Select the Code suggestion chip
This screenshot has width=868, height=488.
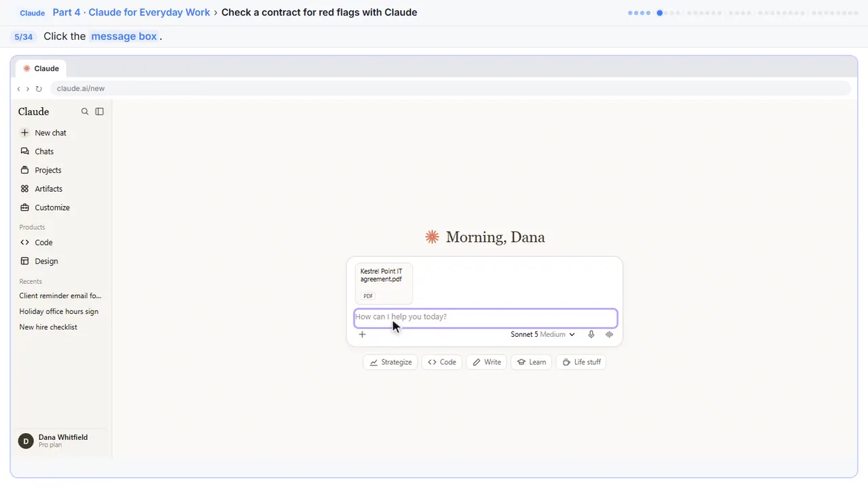(x=442, y=362)
